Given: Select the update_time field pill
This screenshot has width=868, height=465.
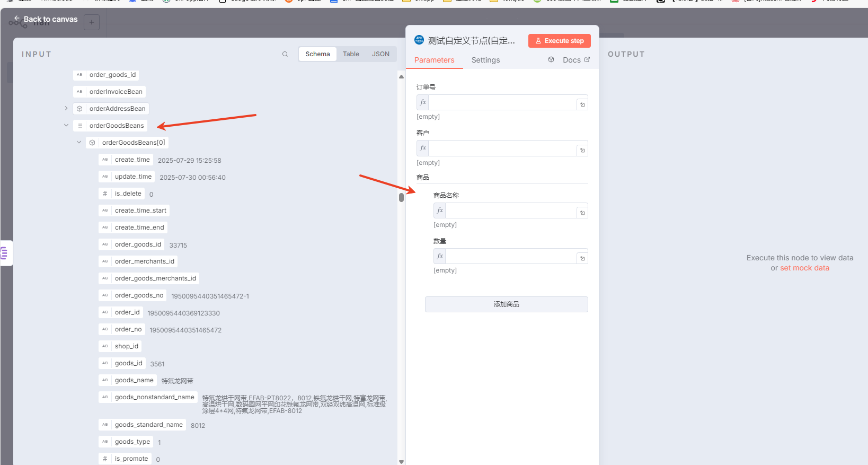Looking at the screenshot, I should [127, 177].
